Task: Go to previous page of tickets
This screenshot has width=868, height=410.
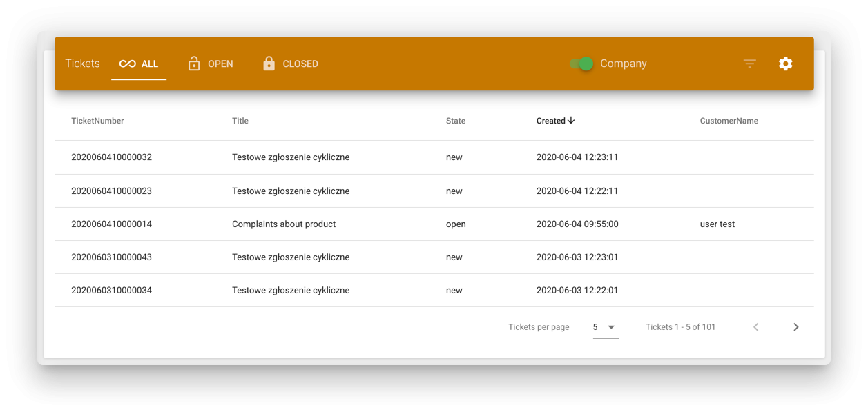Action: (x=755, y=327)
